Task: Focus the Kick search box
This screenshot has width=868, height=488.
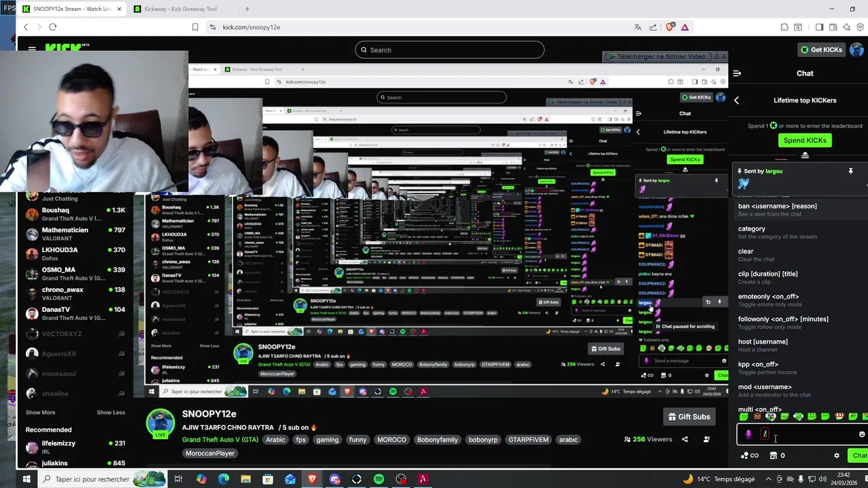Action: click(x=450, y=49)
